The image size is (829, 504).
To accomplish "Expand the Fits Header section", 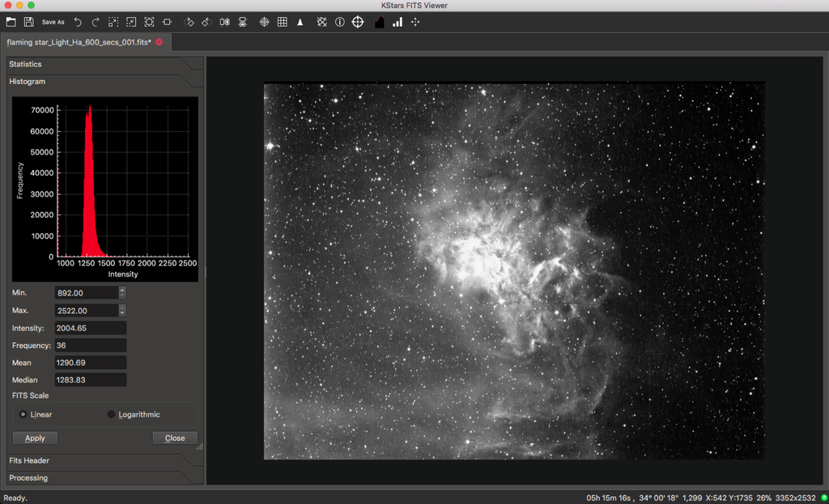I will tap(105, 460).
